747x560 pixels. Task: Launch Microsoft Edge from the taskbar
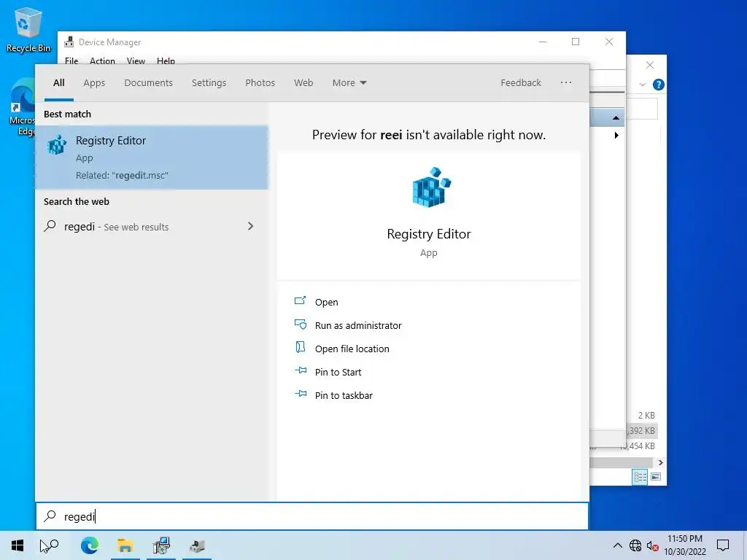pos(90,545)
